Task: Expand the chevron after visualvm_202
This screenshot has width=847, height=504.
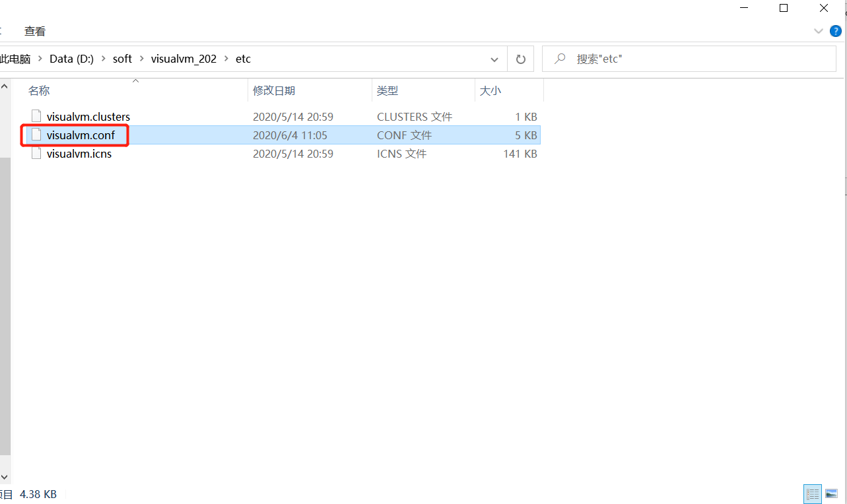Action: (x=226, y=59)
